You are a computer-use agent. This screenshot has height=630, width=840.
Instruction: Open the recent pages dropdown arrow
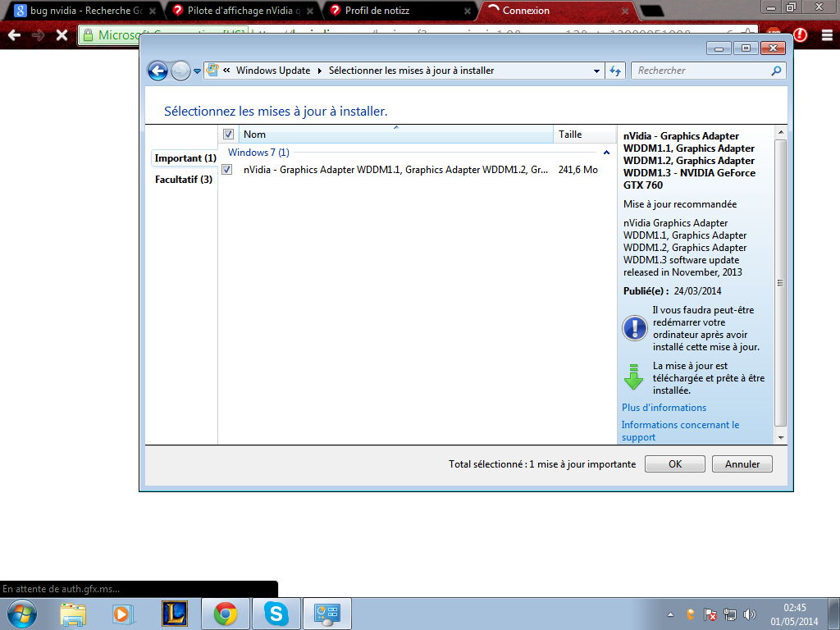point(197,71)
